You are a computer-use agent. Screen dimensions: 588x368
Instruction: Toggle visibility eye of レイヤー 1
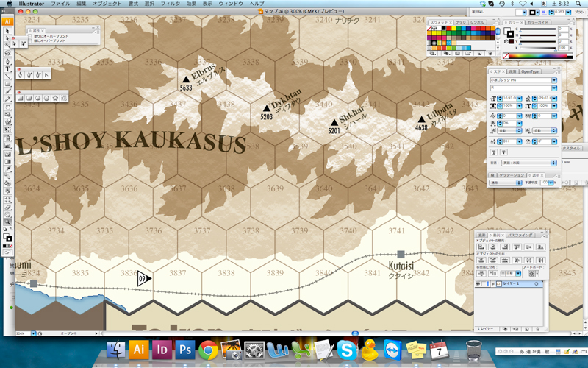(478, 284)
